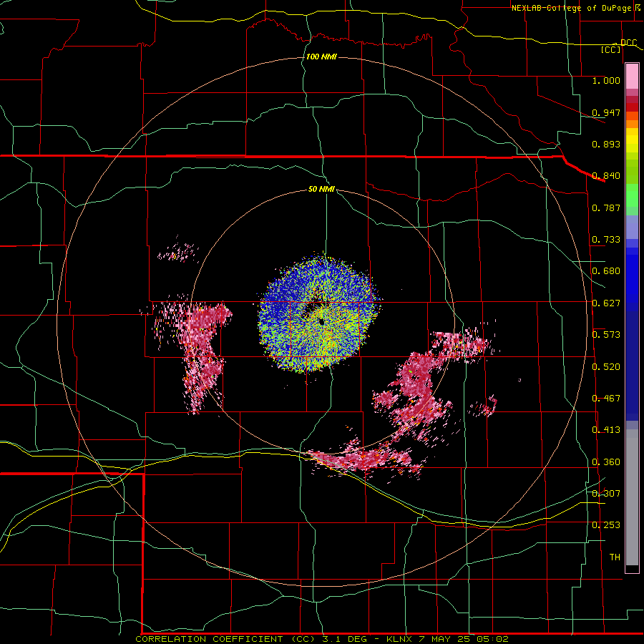Screen dimensions: 644x644
Task: Click the 50 NMI range ring label
Action: tap(321, 190)
